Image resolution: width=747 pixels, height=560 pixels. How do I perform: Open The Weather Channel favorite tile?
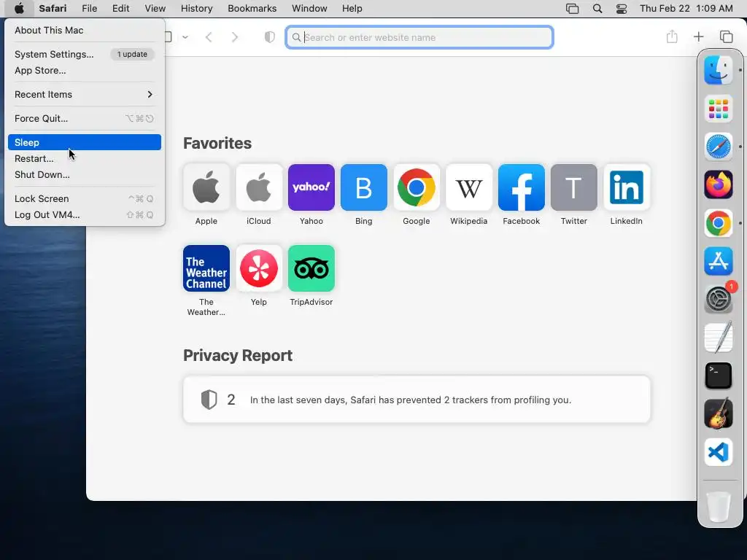point(206,268)
